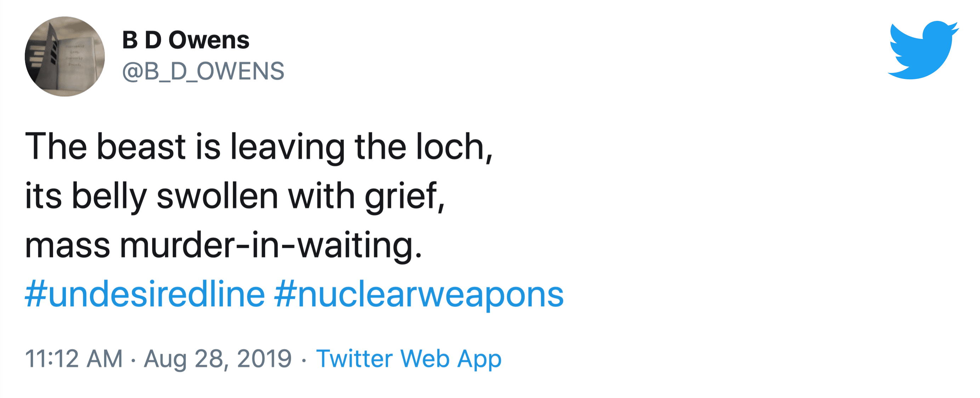Select the display name B D Owens

(x=186, y=40)
